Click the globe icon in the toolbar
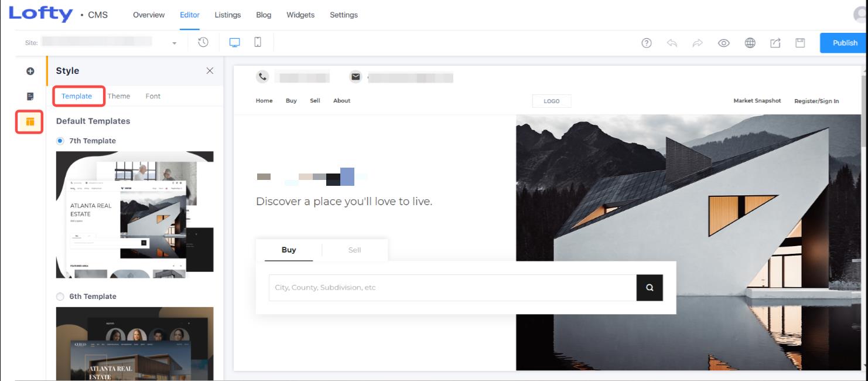Image resolution: width=868 pixels, height=381 pixels. 750,42
